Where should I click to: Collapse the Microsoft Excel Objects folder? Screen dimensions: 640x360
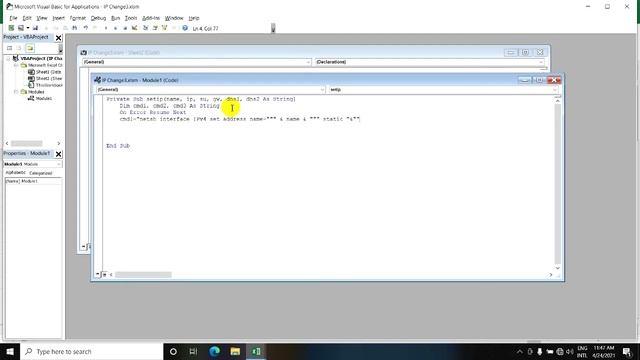tap(16, 65)
